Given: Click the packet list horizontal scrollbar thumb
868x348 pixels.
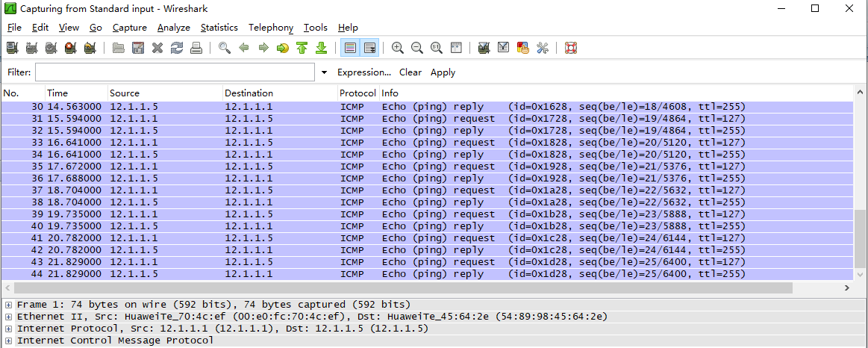Looking at the screenshot, I should [403, 288].
